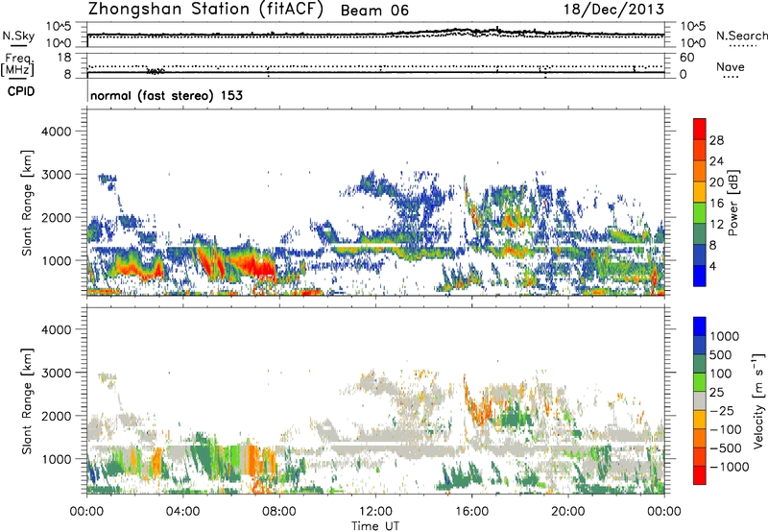Click the title "Zhongshan Station (fitACF)"
This screenshot has width=768, height=532.
(x=205, y=10)
